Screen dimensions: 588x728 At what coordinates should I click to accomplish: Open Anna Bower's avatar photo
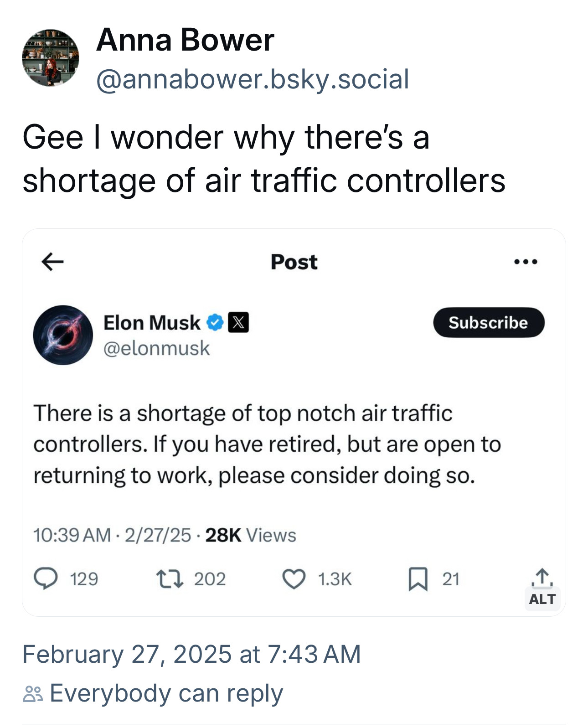pyautogui.click(x=50, y=58)
